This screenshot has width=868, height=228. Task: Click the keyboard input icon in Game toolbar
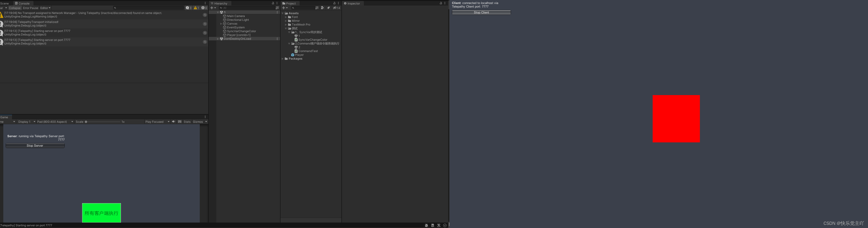[x=180, y=122]
